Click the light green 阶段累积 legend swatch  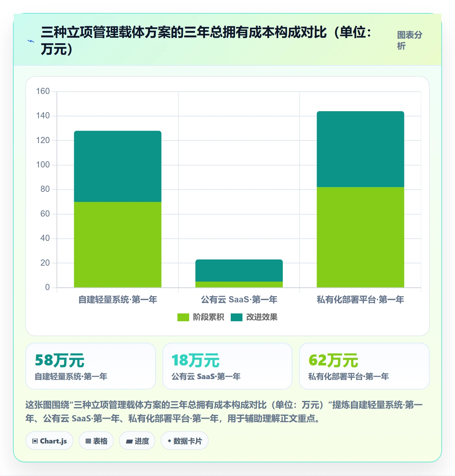coord(183,317)
